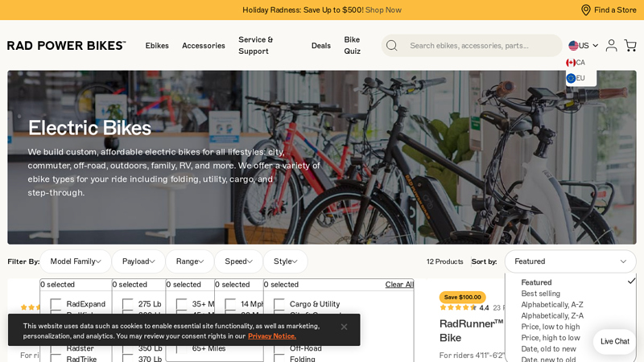Click the US flag icon

[573, 46]
